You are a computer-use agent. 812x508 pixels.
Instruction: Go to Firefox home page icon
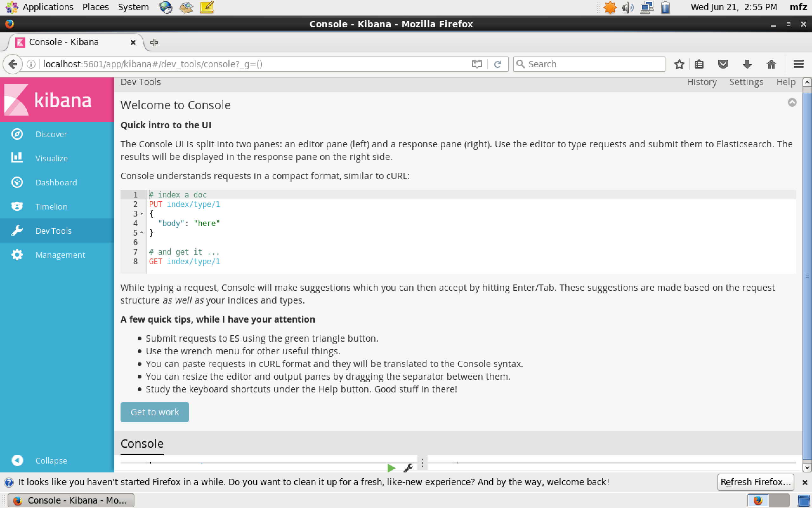tap(771, 64)
